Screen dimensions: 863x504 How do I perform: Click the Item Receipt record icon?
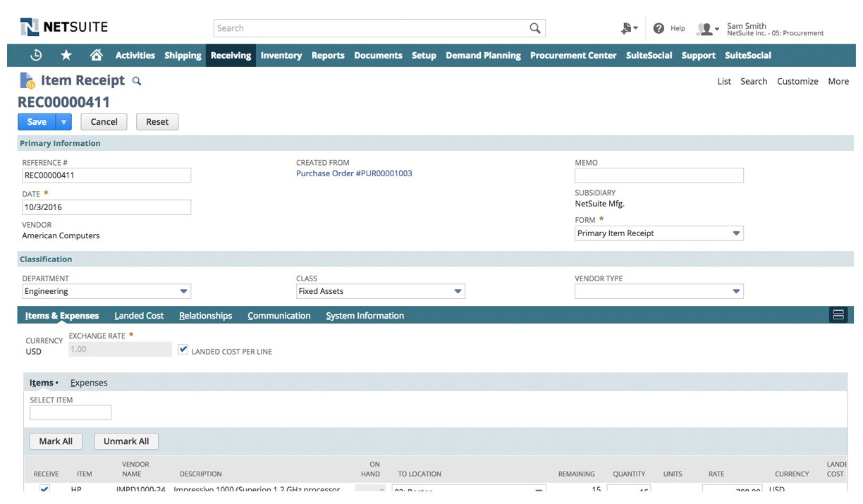coord(27,80)
